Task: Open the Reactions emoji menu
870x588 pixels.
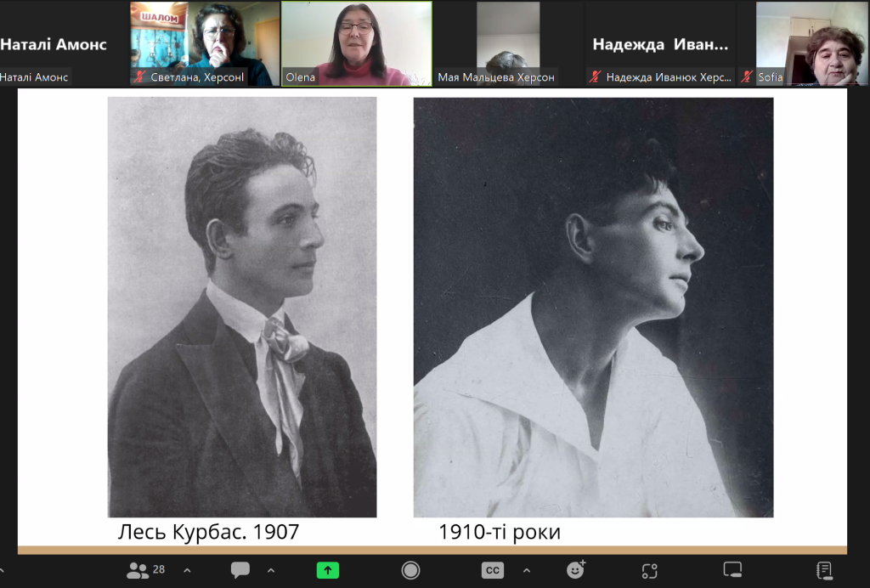Action: [x=576, y=570]
